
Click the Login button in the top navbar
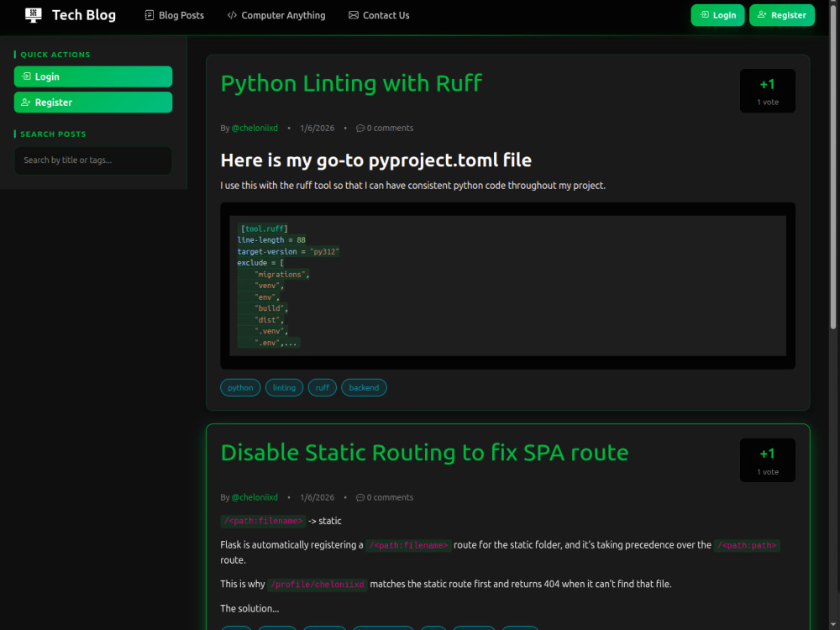[718, 15]
